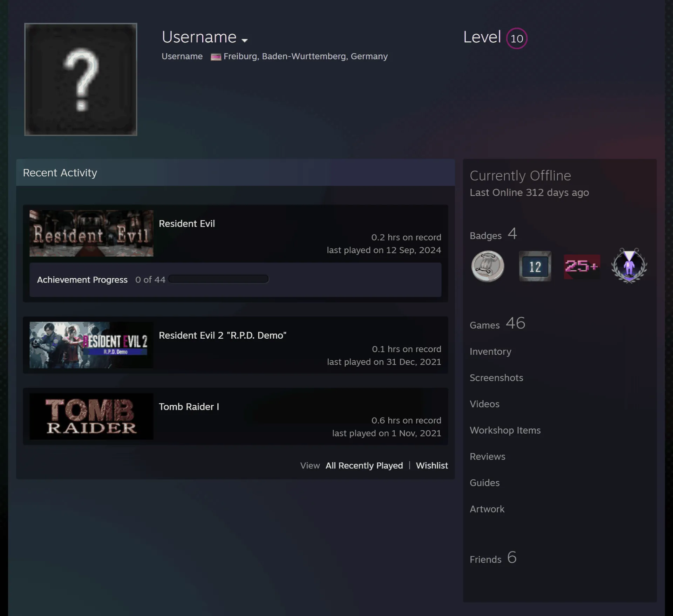Click '0 of 44' achievement count
Image resolution: width=673 pixels, height=616 pixels.
(x=150, y=279)
